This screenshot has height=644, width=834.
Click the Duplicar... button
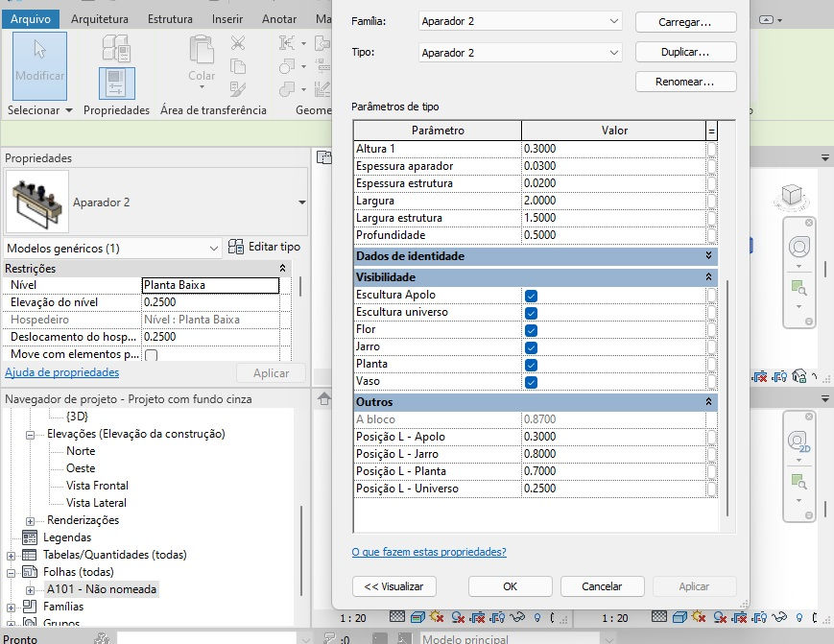coord(685,52)
